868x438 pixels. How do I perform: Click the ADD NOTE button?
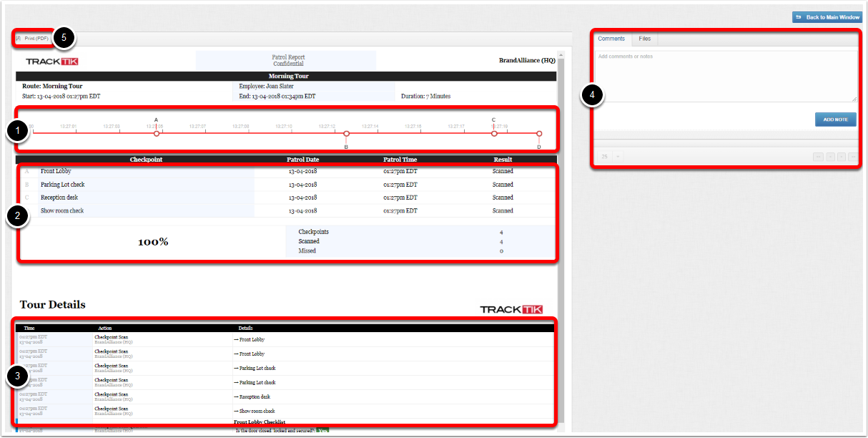[x=834, y=119]
